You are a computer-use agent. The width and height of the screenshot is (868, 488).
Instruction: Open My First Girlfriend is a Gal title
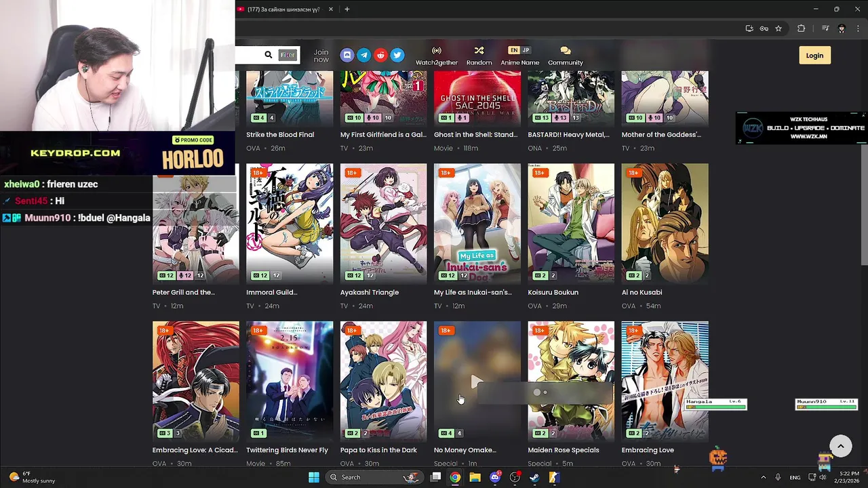click(383, 135)
